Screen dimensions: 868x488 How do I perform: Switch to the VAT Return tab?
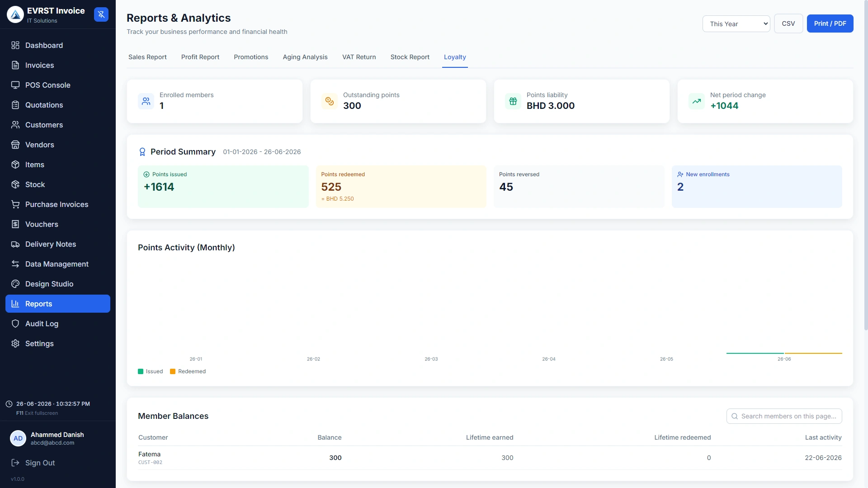click(359, 57)
